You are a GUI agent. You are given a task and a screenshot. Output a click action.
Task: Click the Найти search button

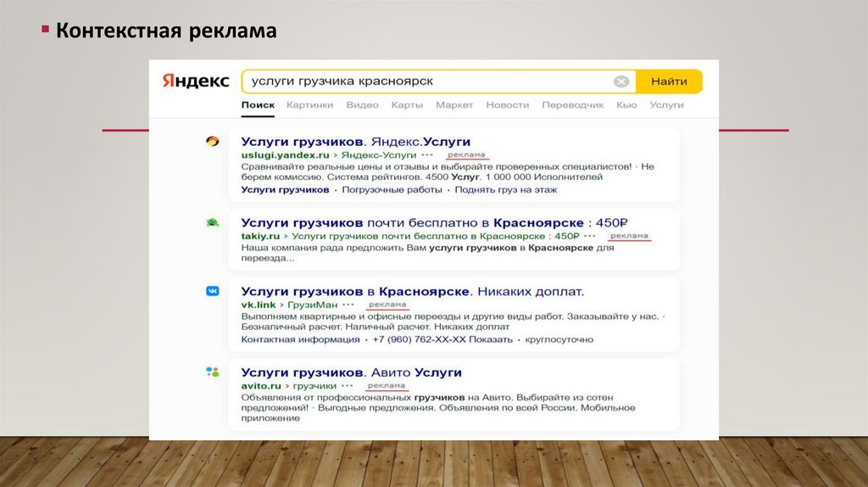point(669,81)
